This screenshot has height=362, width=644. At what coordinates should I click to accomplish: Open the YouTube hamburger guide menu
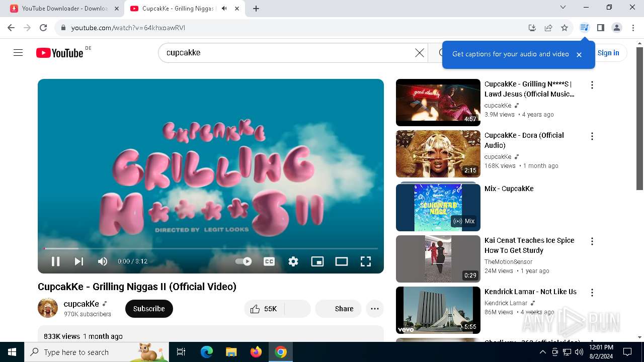click(x=18, y=53)
